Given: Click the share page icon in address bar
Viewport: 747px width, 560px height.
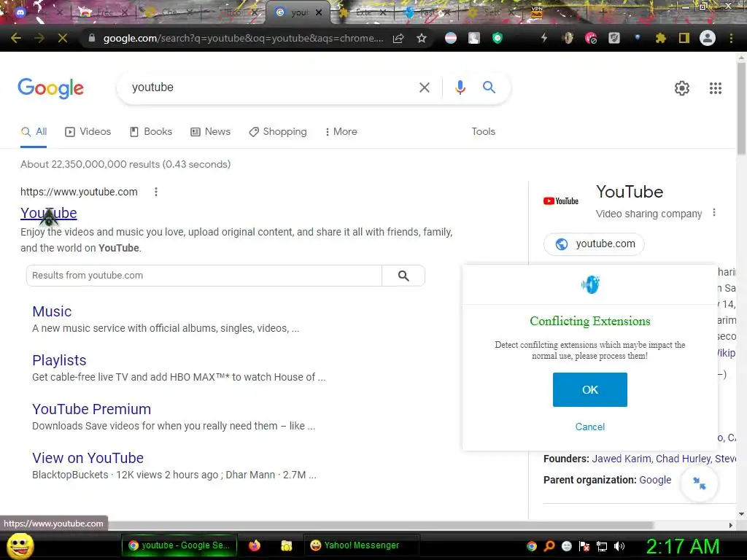Looking at the screenshot, I should [398, 38].
